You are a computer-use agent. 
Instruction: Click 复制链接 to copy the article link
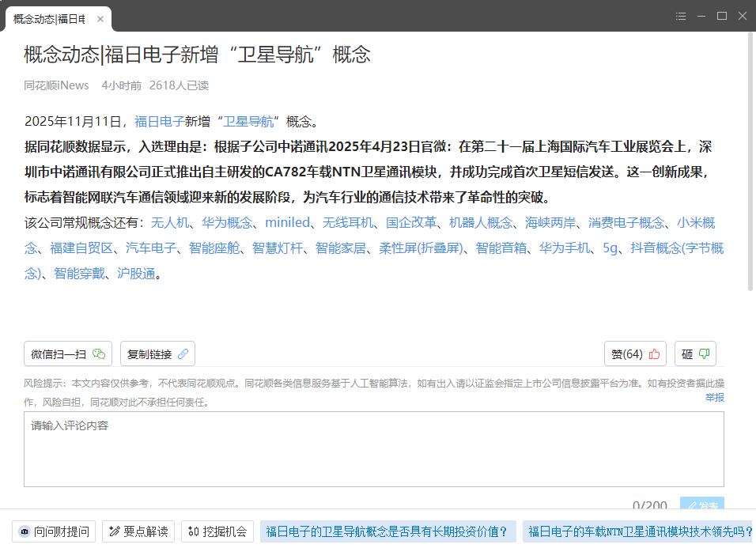[157, 354]
